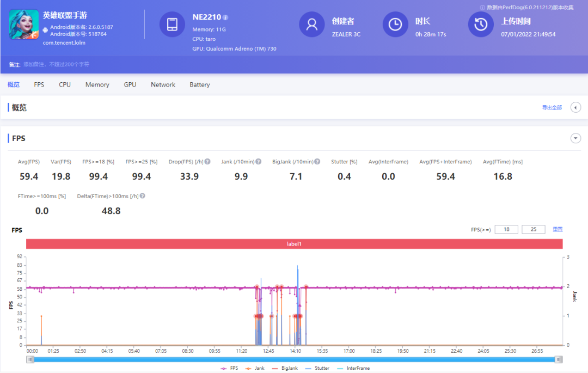Click the creator profile icon
Image resolution: width=588 pixels, height=373 pixels.
coord(312,25)
